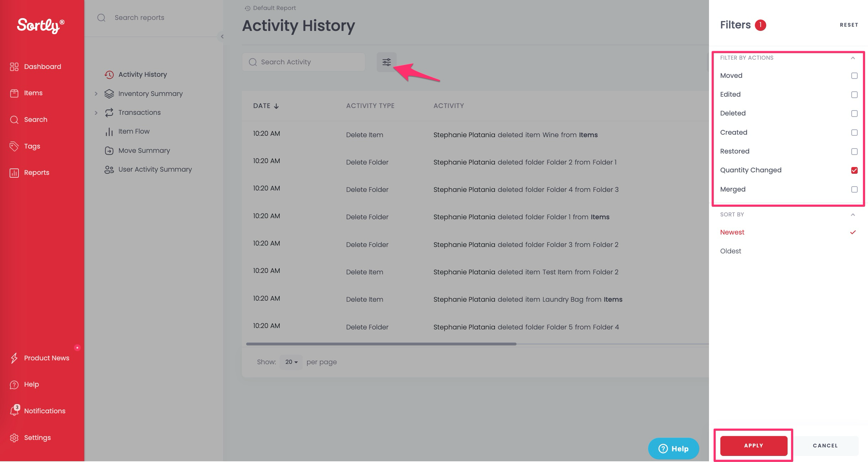Click the Help chat bubble button
Screen dimensions: 868x462
tap(673, 448)
